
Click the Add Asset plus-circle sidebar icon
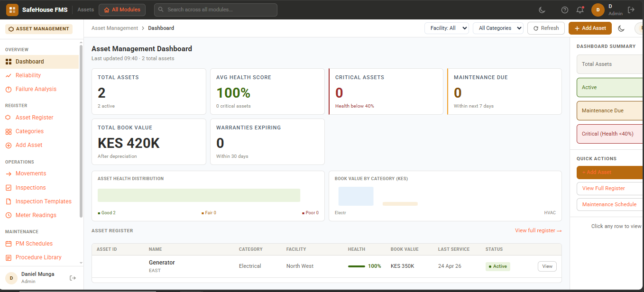click(x=9, y=145)
